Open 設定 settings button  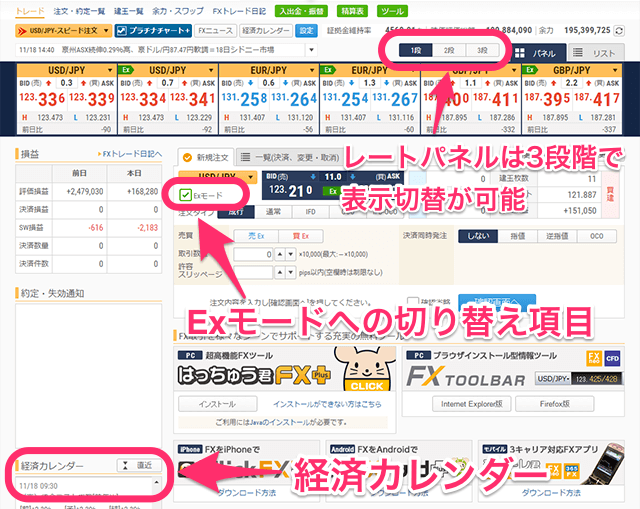(x=307, y=31)
